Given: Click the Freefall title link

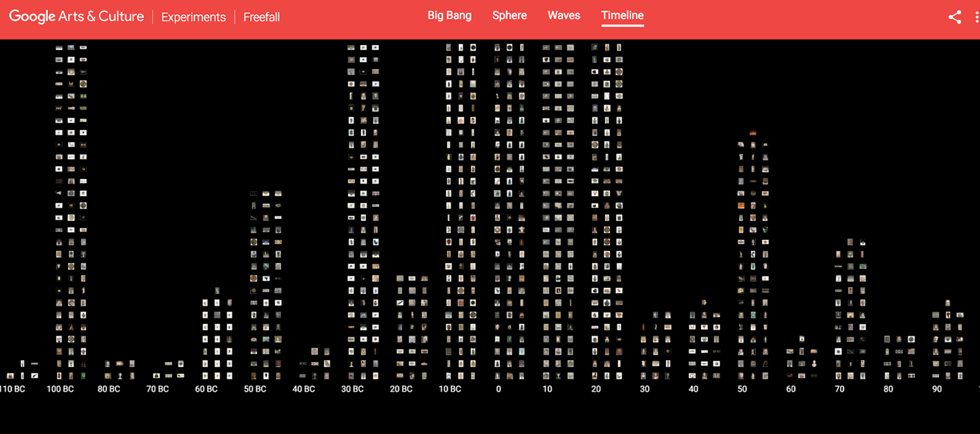Looking at the screenshot, I should pos(261,17).
